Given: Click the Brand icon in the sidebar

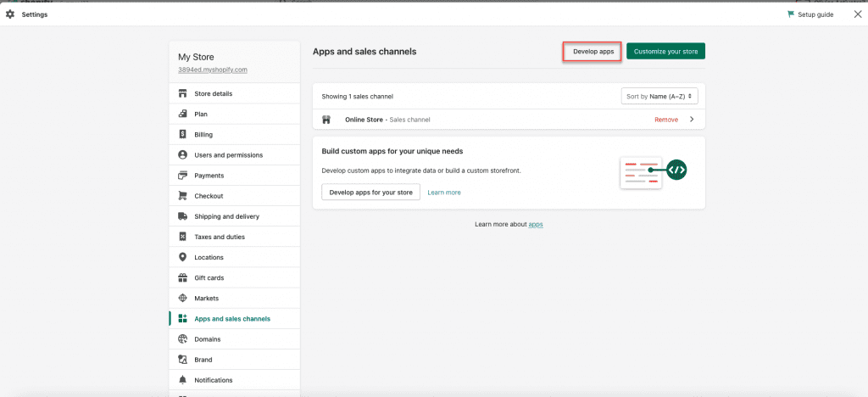Looking at the screenshot, I should (183, 360).
